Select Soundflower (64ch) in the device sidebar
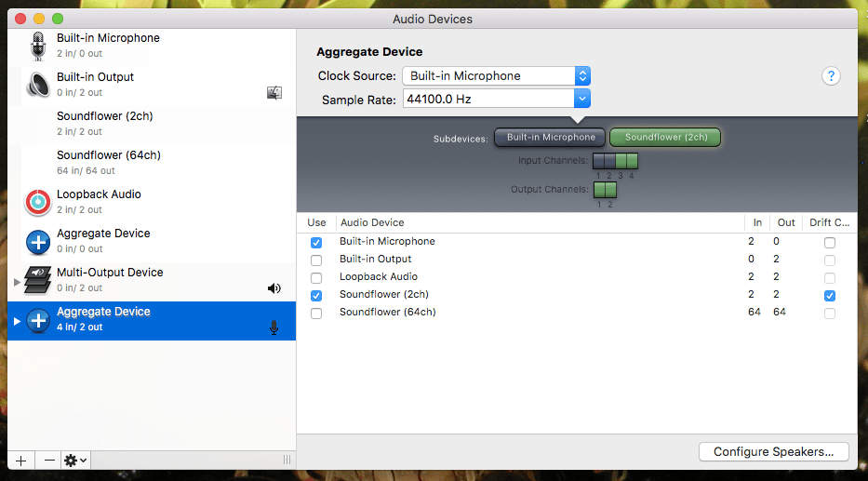The image size is (868, 481). click(152, 163)
